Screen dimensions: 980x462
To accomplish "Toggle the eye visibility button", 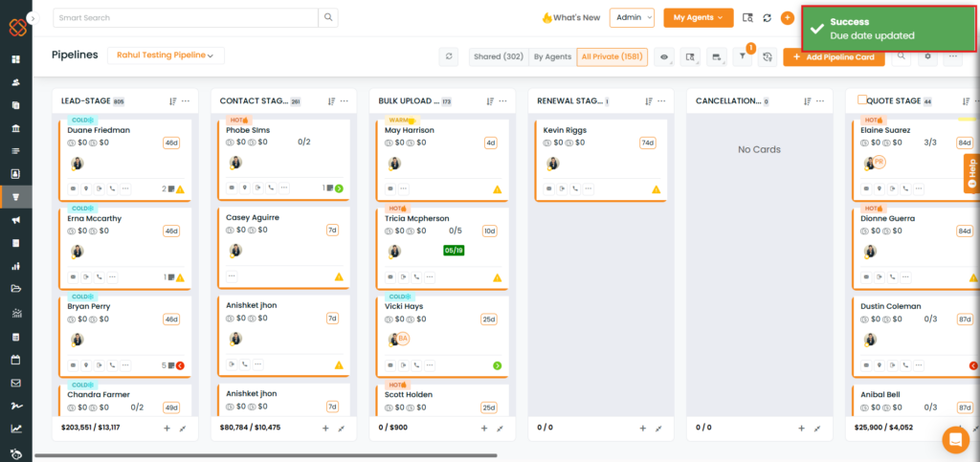I will pos(664,57).
